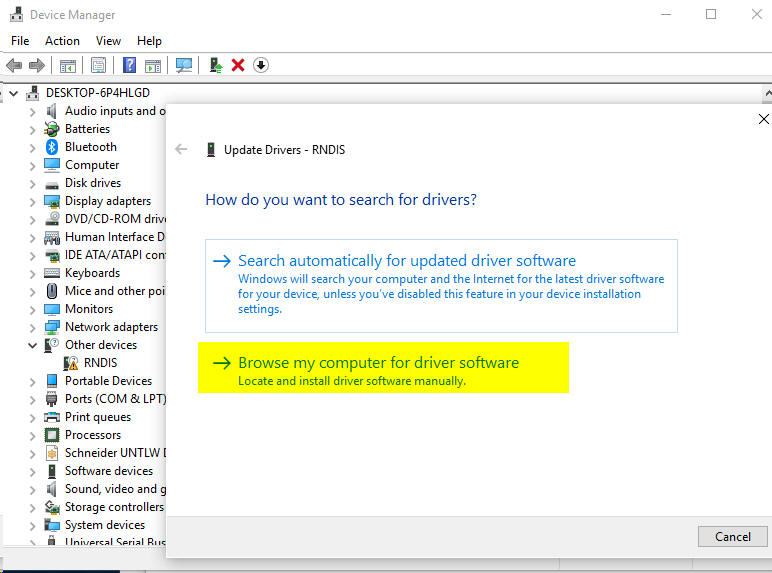This screenshot has width=772, height=573.
Task: Expand the System devices category
Action: 32,526
